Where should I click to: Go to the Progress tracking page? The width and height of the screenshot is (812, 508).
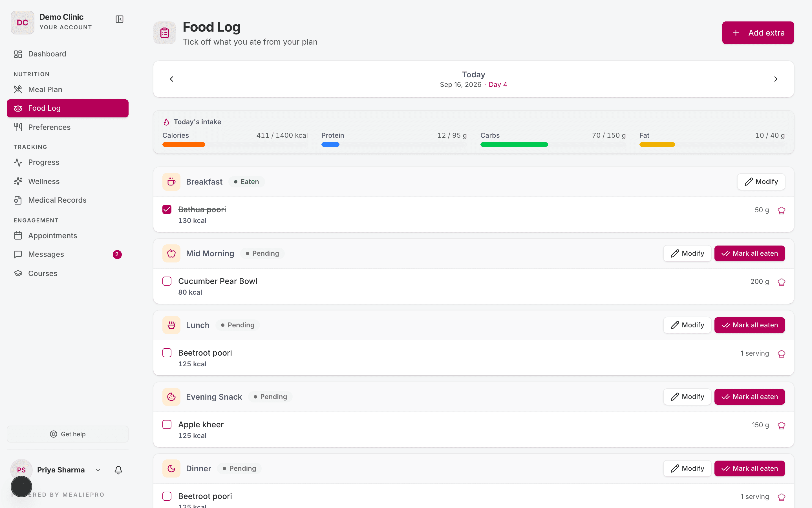click(x=67, y=162)
